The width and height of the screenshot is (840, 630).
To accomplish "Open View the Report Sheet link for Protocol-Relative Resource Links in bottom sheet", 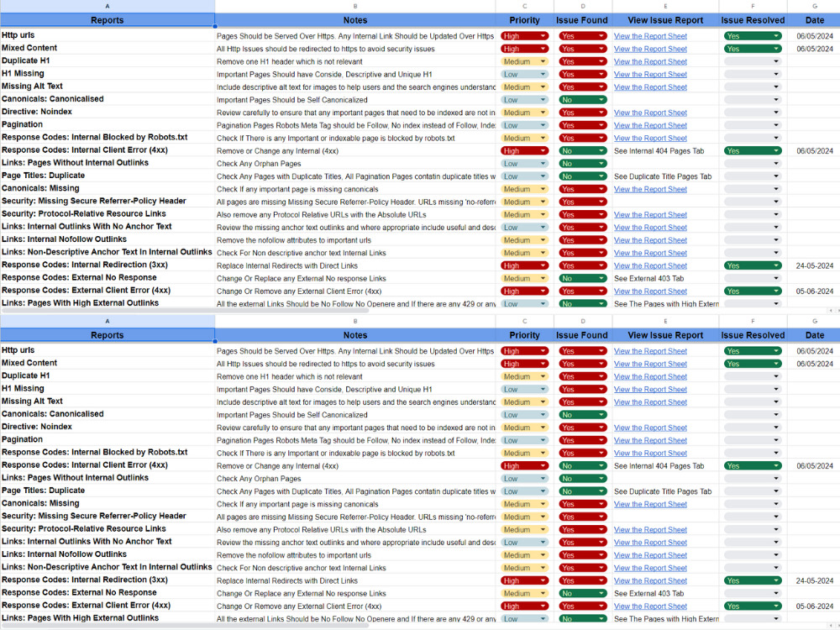I will (650, 530).
